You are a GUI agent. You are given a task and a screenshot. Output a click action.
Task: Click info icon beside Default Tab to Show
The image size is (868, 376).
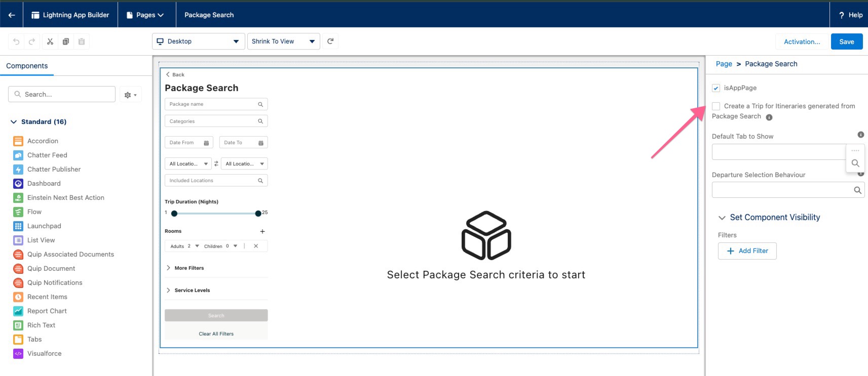point(860,135)
